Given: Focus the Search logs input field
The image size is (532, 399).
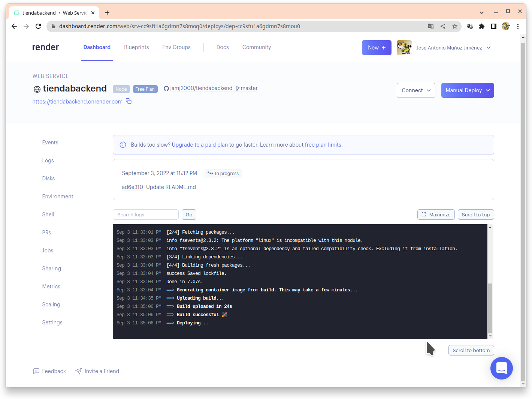Looking at the screenshot, I should point(146,214).
